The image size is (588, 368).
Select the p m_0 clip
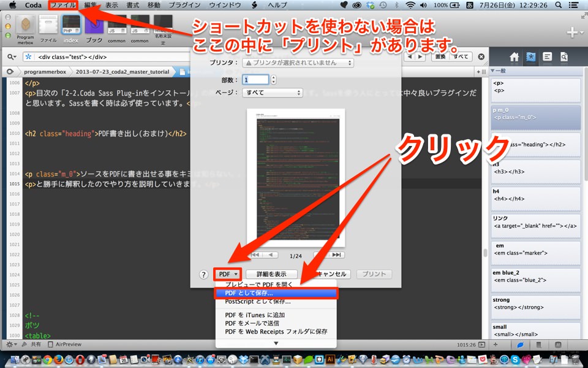point(535,117)
